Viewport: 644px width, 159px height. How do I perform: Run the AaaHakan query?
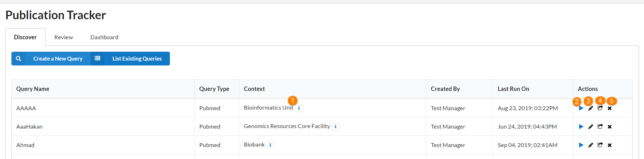pos(581,127)
